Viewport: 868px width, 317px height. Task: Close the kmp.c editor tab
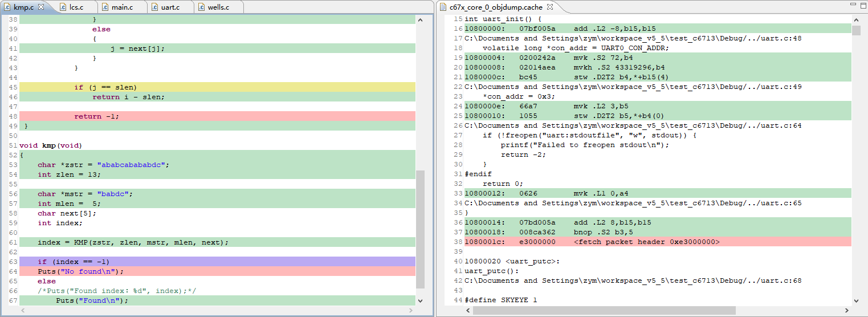coord(41,7)
